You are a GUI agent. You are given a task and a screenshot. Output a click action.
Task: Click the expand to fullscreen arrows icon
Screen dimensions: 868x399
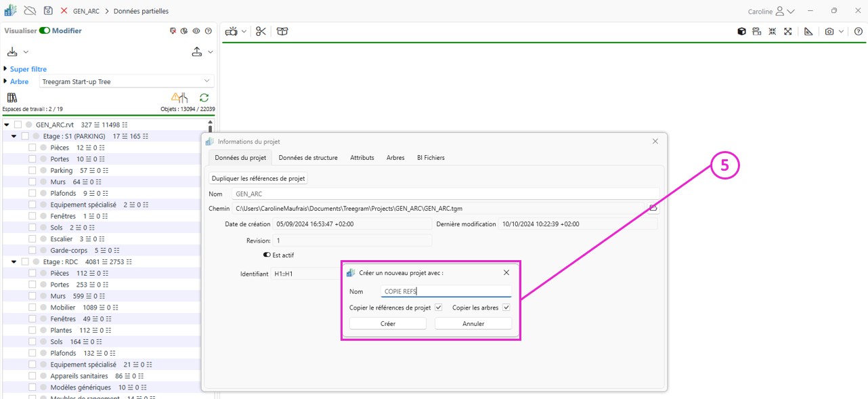(788, 31)
